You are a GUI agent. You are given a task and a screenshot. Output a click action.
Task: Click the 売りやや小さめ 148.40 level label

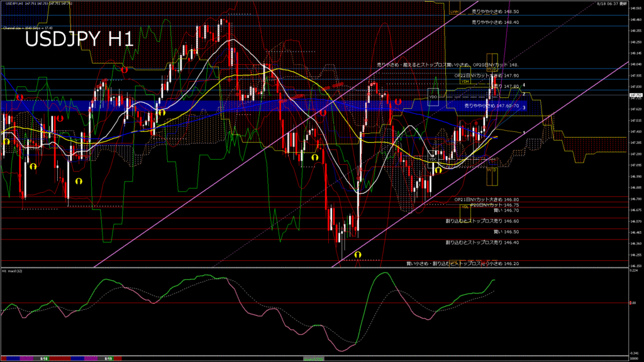coord(495,23)
